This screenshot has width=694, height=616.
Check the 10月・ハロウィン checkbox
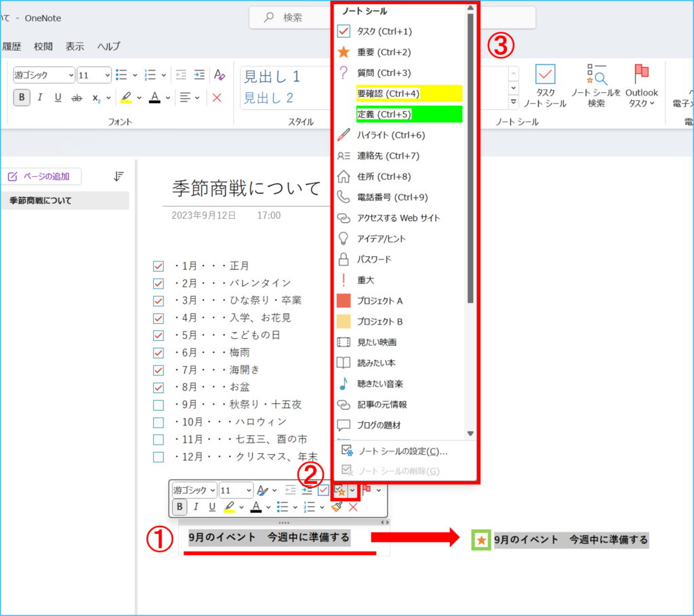[158, 422]
